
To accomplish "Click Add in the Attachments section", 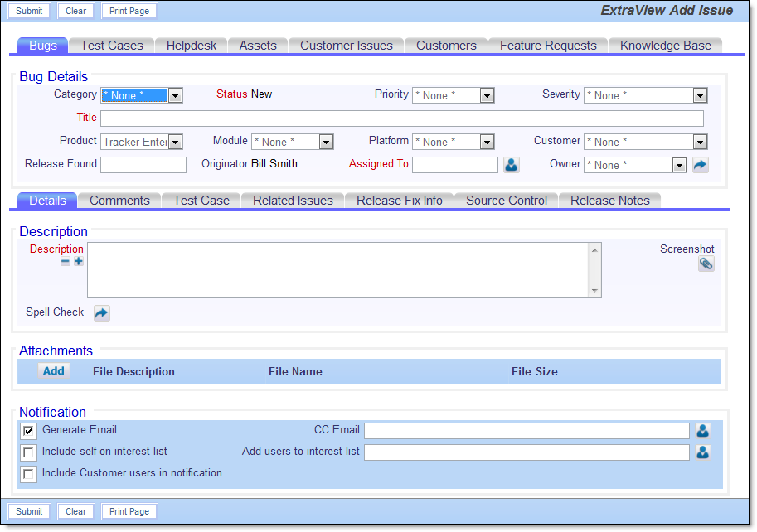I will click(54, 371).
